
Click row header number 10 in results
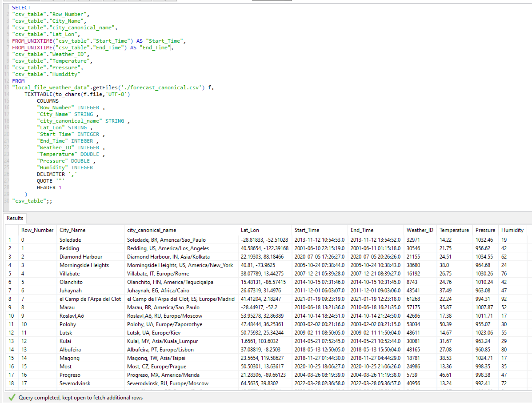[x=12, y=316]
